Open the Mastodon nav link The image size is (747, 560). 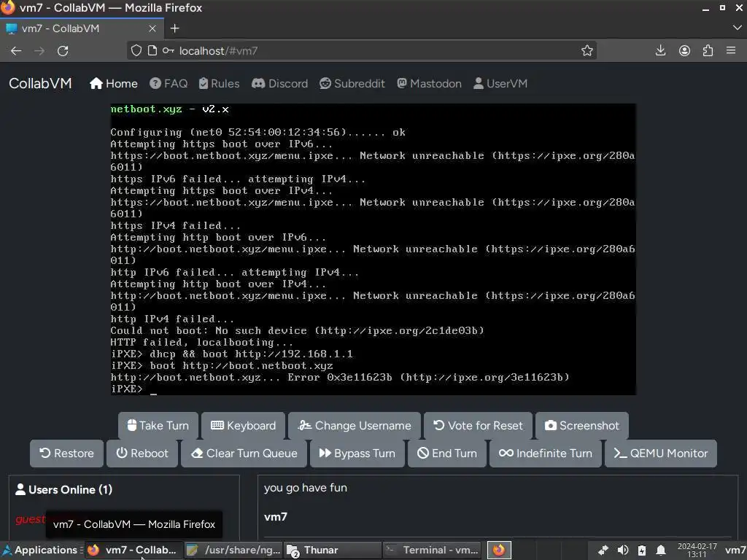[429, 84]
